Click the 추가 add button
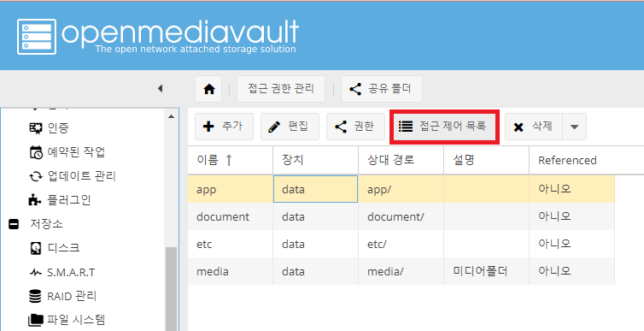Viewport: 644px width, 331px height. 224,127
